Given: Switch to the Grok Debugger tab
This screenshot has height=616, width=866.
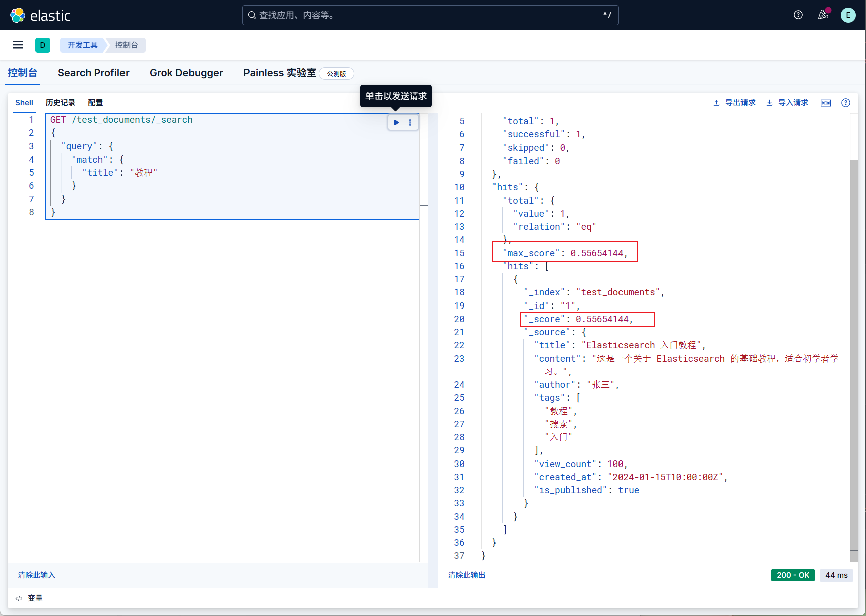Looking at the screenshot, I should 186,73.
